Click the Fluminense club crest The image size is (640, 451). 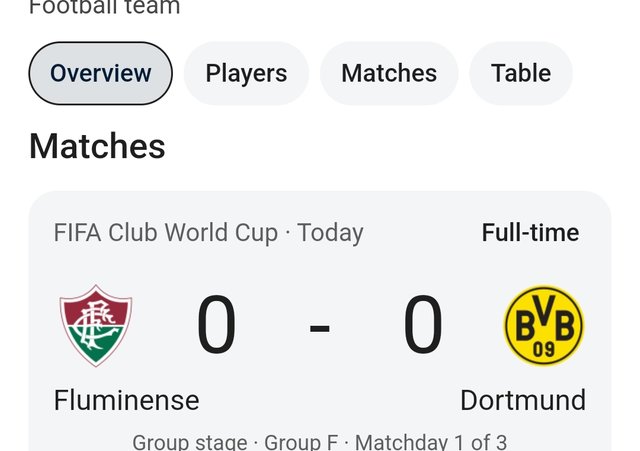pos(96,326)
